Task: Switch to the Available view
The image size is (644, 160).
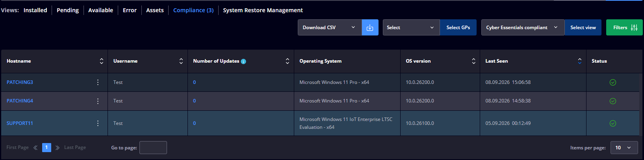Action: click(100, 10)
